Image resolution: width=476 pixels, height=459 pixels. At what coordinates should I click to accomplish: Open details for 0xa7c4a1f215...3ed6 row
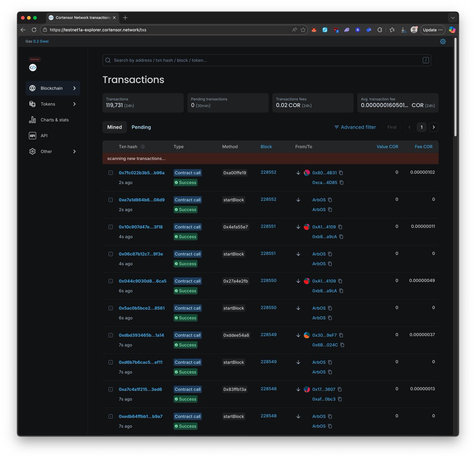pos(111,390)
